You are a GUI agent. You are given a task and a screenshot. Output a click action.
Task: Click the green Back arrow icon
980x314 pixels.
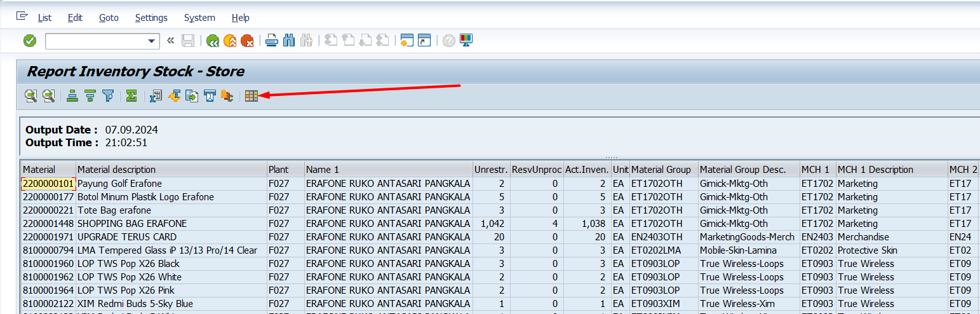[x=213, y=41]
